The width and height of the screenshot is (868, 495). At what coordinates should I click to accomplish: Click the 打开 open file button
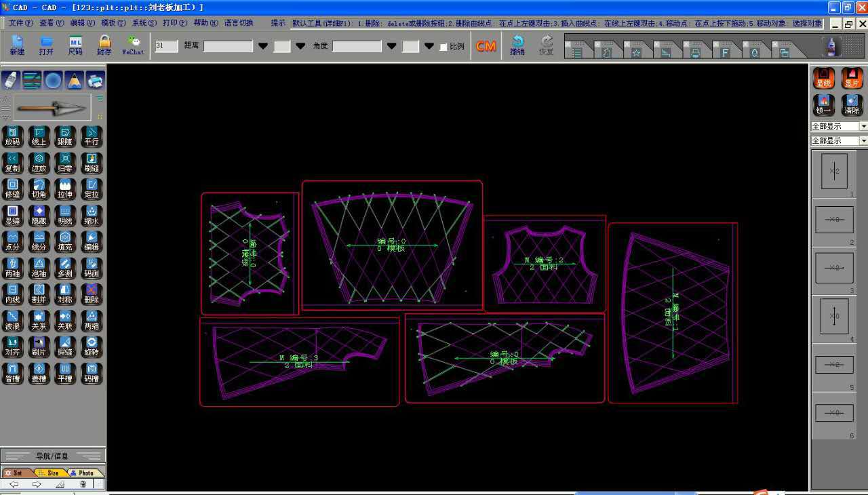coord(46,45)
